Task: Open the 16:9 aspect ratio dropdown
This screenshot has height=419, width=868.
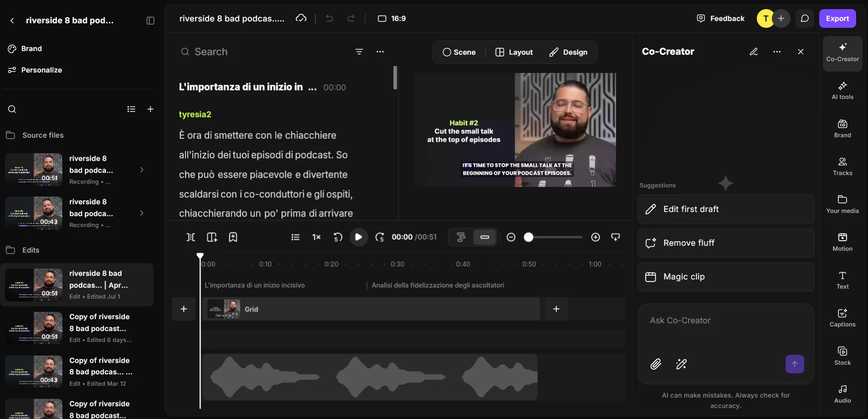Action: (392, 18)
